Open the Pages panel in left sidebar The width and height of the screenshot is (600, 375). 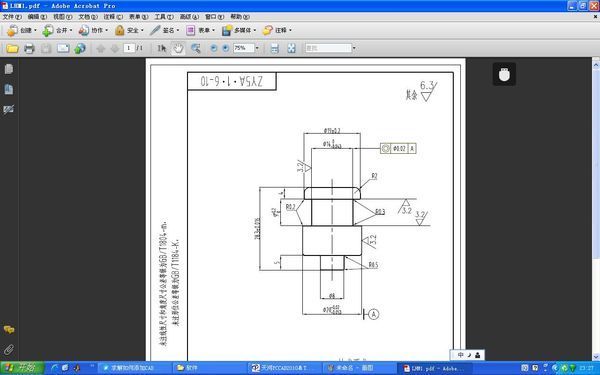click(x=8, y=69)
